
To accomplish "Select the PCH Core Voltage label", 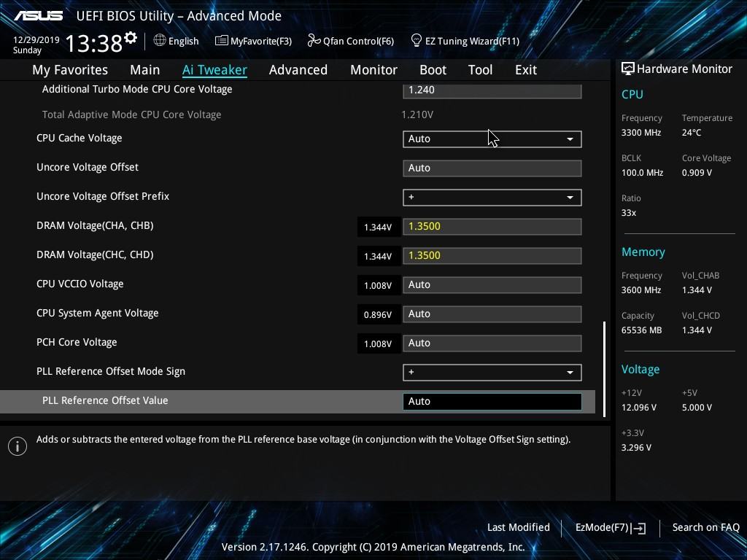I will pyautogui.click(x=77, y=343).
